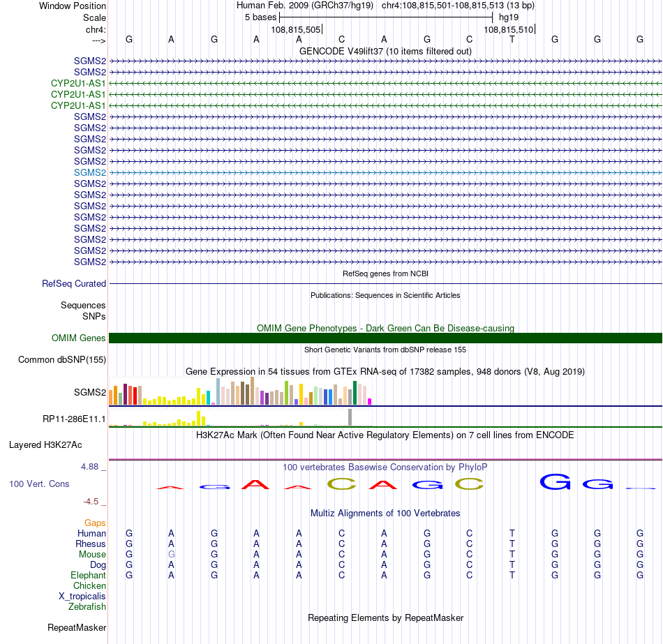Open the Repeating Elements by RepeatMasker title
663x644 pixels.
385,617
